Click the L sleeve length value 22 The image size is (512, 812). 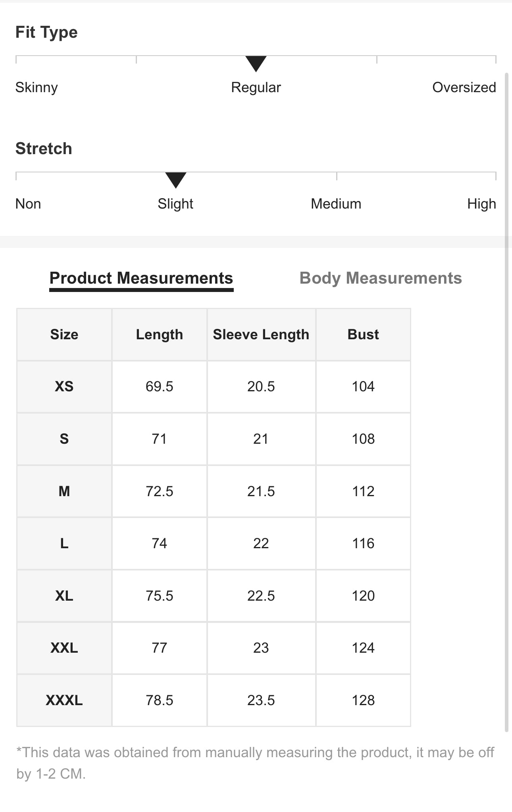tap(261, 543)
